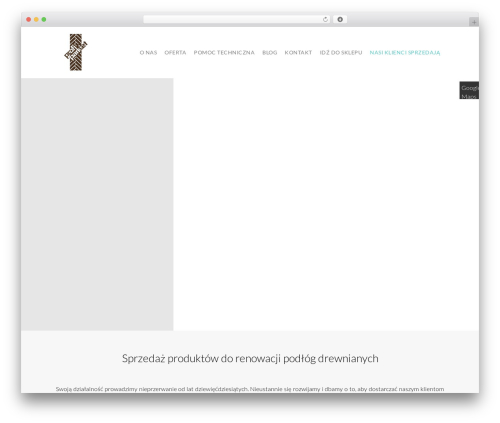Click paragraph starting Swoją działalność prowadzimy
Viewport: 500px width, 423px height.
250,389
